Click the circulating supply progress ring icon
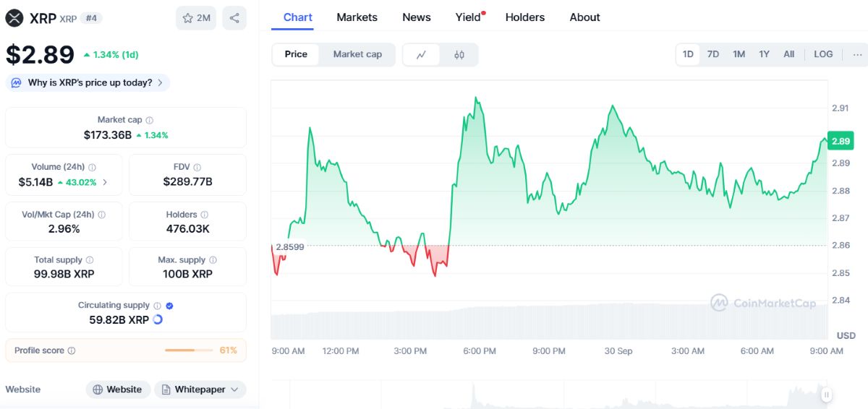The height and width of the screenshot is (409, 868). (x=158, y=319)
